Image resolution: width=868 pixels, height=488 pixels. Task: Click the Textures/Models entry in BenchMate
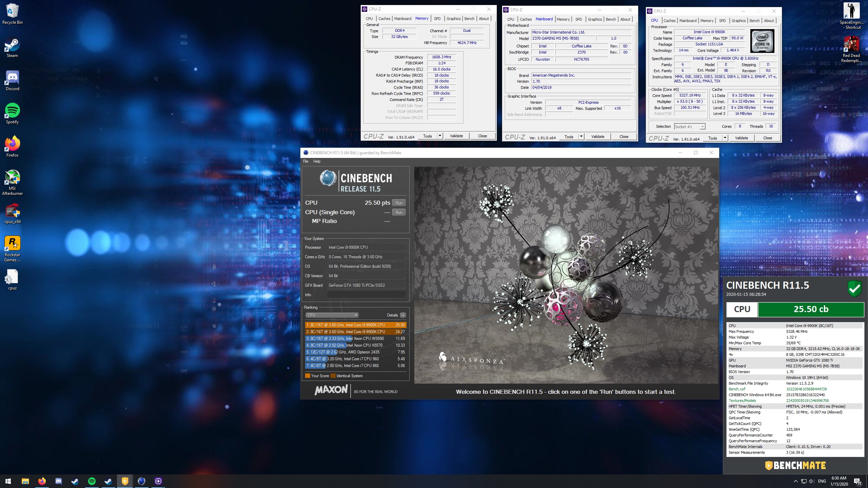(x=795, y=401)
